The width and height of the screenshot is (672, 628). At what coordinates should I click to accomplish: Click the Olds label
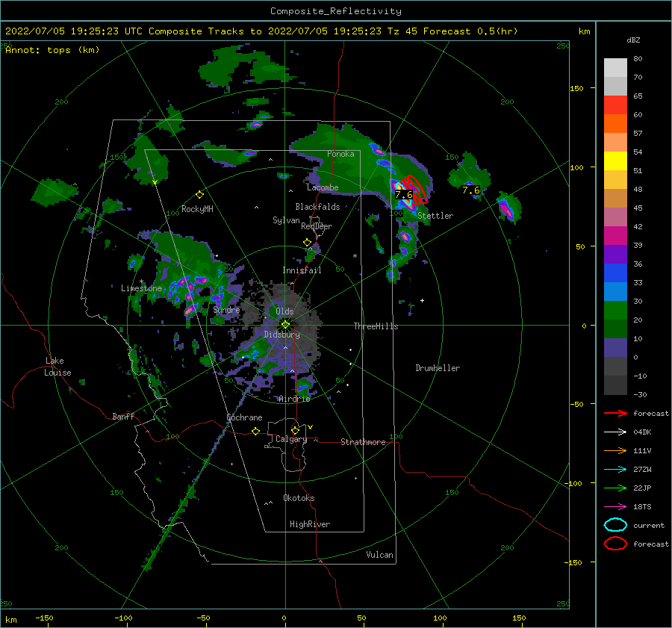pyautogui.click(x=284, y=311)
